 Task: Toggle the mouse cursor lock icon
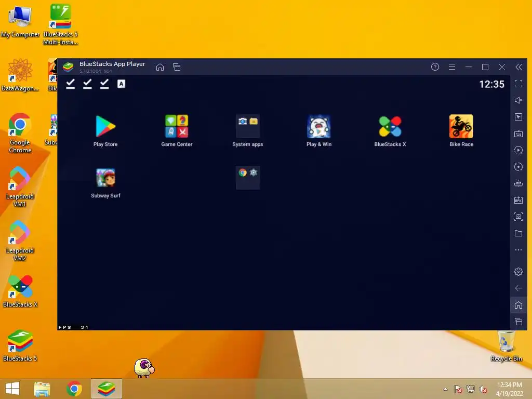click(518, 117)
